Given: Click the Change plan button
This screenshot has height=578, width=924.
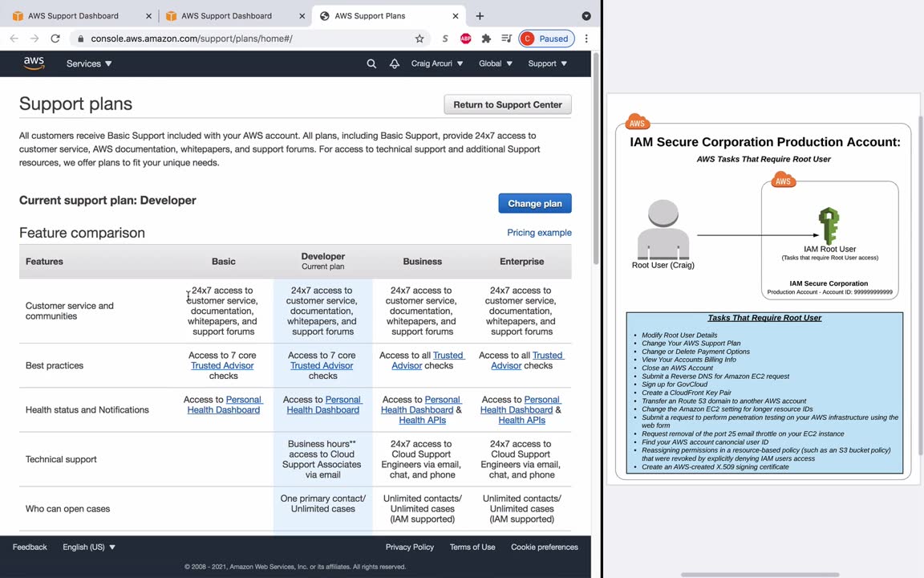Looking at the screenshot, I should tap(534, 203).
